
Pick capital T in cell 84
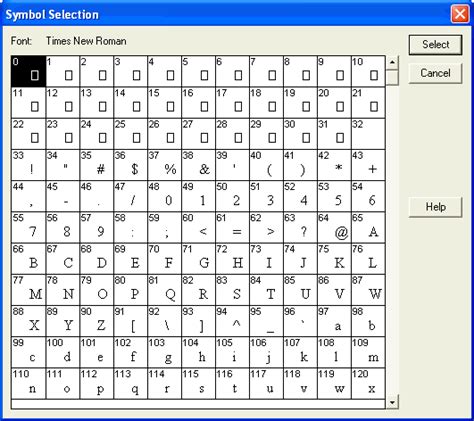266,290
